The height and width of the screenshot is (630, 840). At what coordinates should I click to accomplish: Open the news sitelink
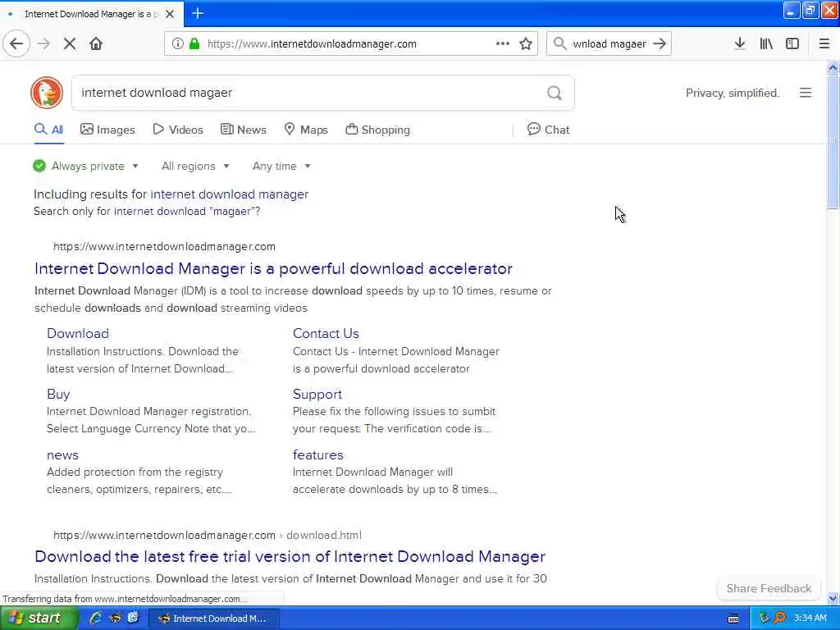[x=62, y=454]
